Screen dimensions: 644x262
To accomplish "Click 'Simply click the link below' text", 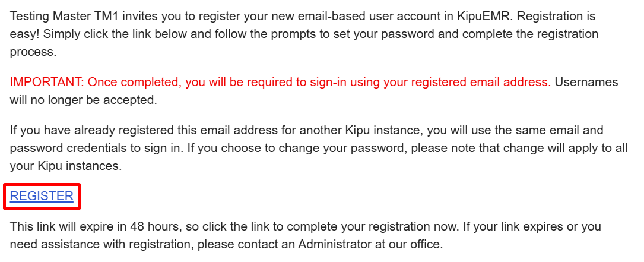I will 118,34.
